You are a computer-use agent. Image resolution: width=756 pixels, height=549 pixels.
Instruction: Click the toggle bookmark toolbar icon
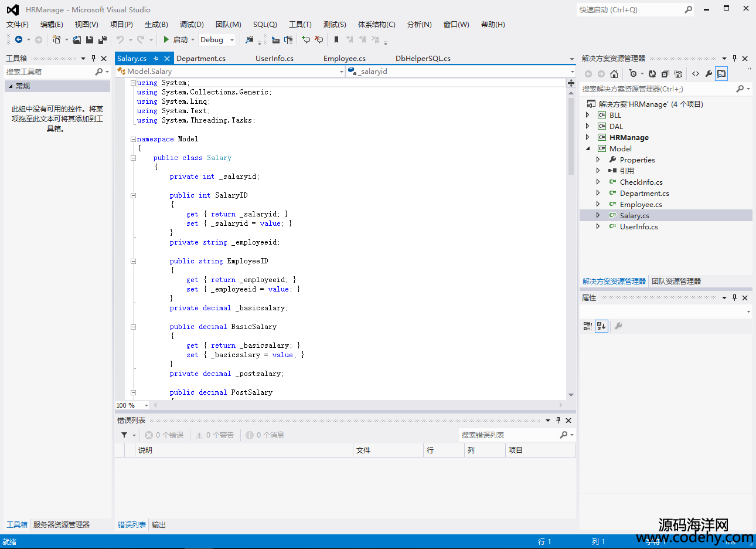(x=336, y=40)
